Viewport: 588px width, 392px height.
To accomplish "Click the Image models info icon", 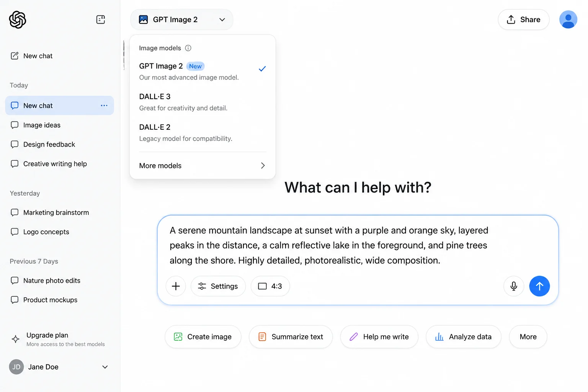I will click(188, 48).
